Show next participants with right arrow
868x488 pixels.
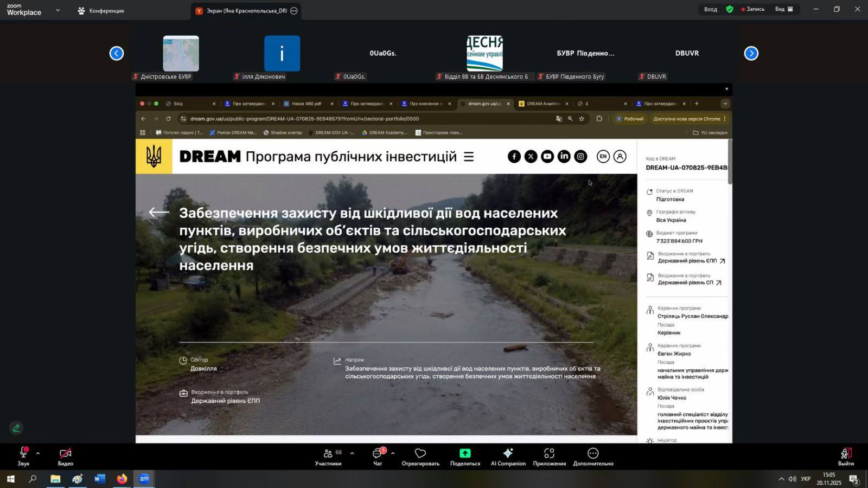[x=751, y=53]
